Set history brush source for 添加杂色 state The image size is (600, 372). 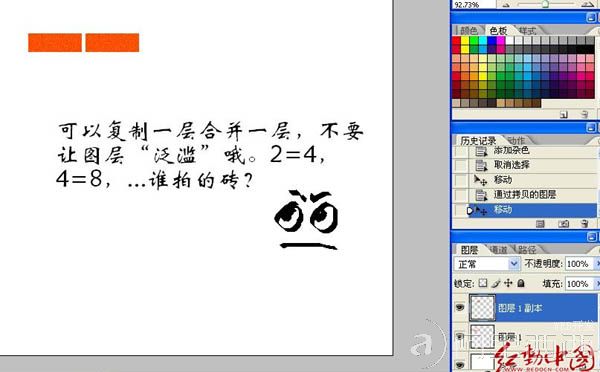point(460,151)
